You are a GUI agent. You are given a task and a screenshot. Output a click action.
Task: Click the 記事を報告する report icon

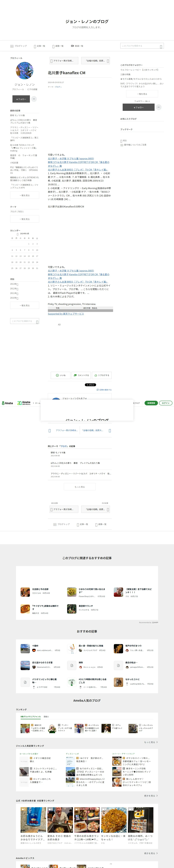click(x=98, y=390)
